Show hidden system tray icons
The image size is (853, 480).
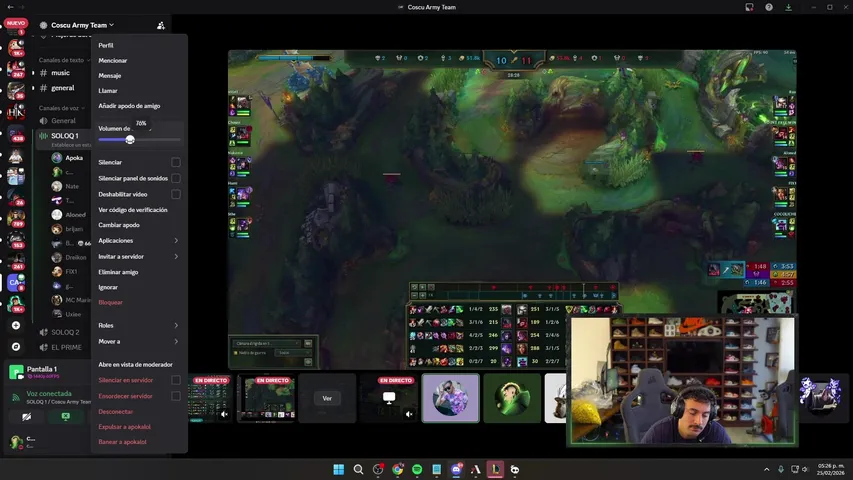767,469
